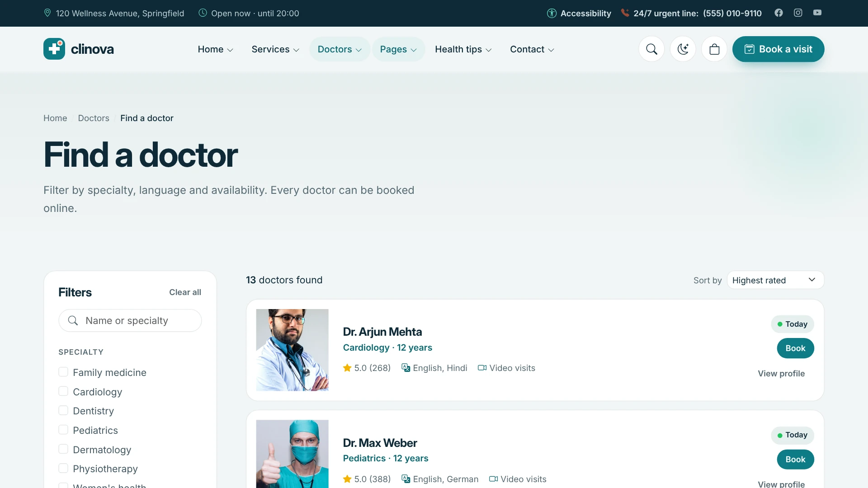This screenshot has width=868, height=488.
Task: Click the video visits icon for Arjun Mehta
Action: (x=482, y=368)
